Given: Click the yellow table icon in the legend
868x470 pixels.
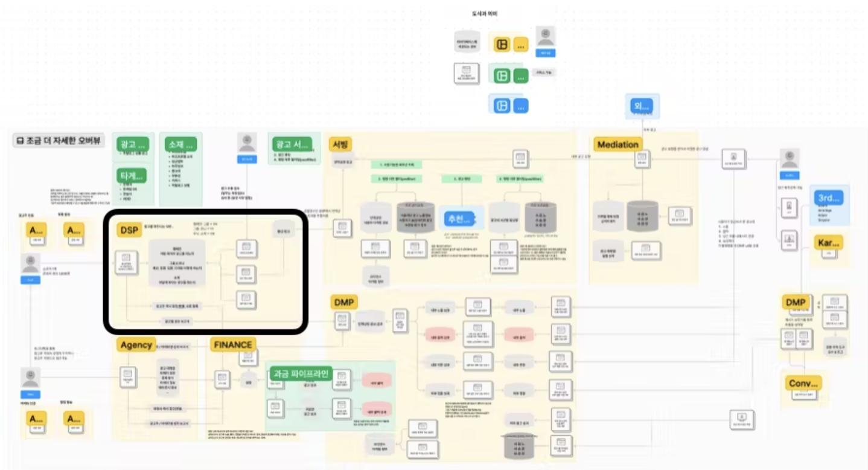Looking at the screenshot, I should pyautogui.click(x=501, y=44).
